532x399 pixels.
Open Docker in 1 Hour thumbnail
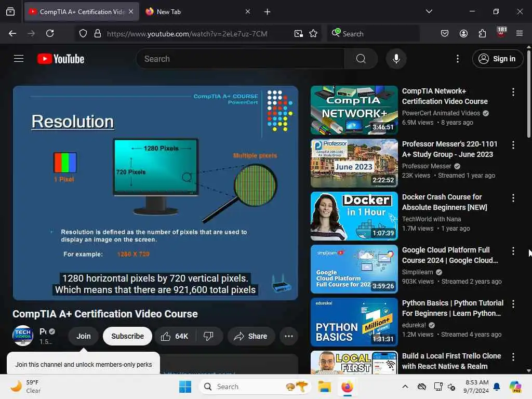[x=354, y=216]
